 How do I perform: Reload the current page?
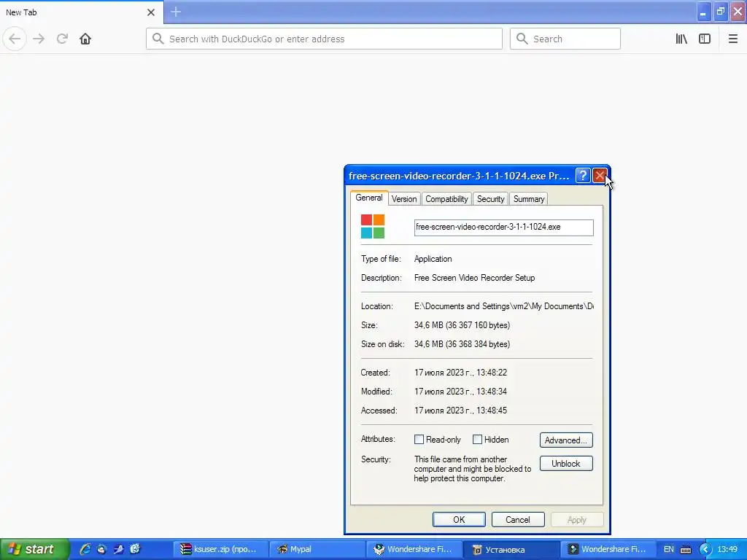point(62,39)
